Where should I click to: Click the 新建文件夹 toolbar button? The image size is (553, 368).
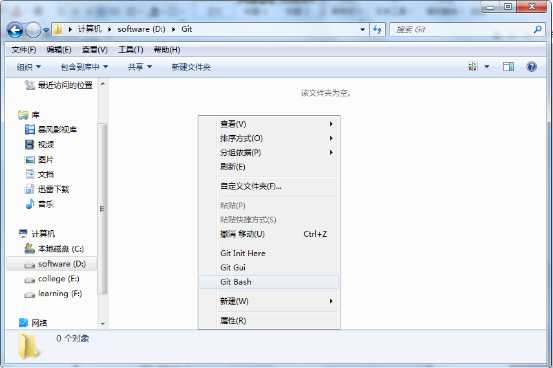tap(191, 67)
